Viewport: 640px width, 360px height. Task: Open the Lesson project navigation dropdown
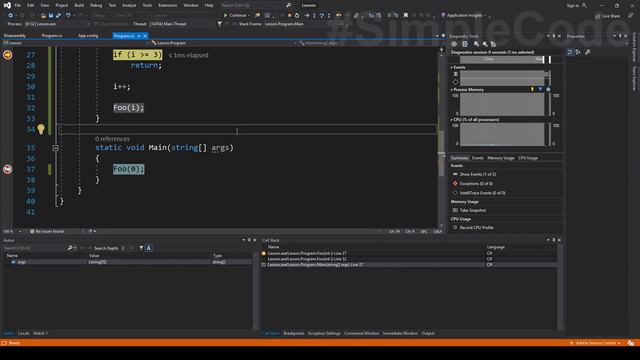76,43
